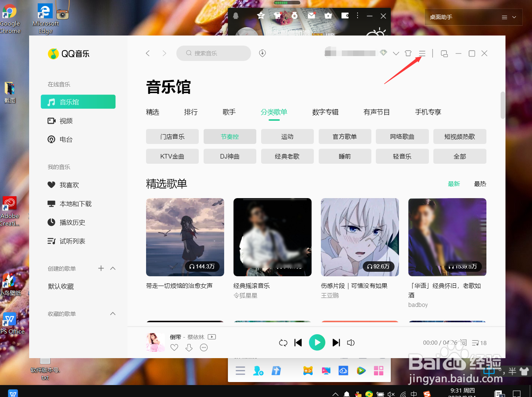Open the QQ Music main menu icon

(422, 53)
